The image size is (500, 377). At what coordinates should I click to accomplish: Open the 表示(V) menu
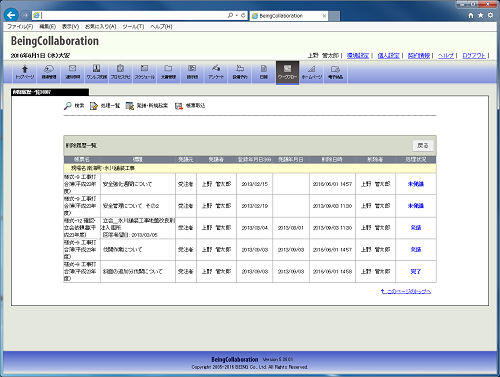click(70, 26)
